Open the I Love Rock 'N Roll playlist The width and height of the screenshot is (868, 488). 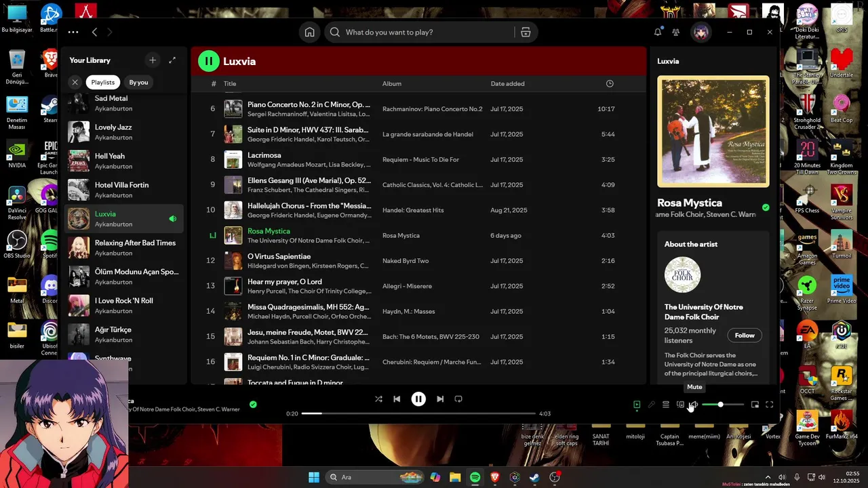[124, 305]
